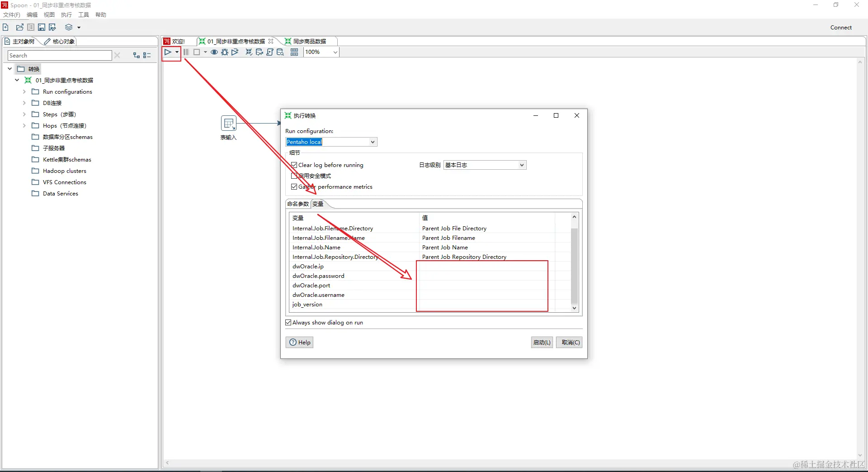Click the Save file toolbar icon
The width and height of the screenshot is (868, 472).
pyautogui.click(x=42, y=27)
